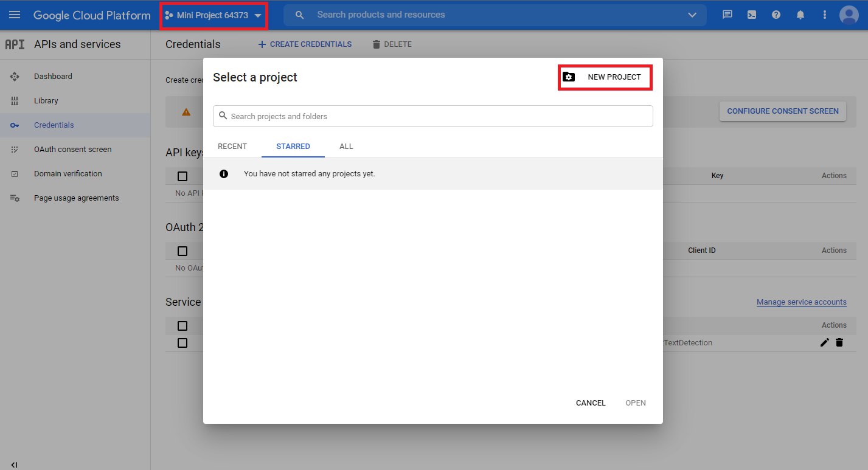
Task: Click the info icon in starred message
Action: [224, 174]
